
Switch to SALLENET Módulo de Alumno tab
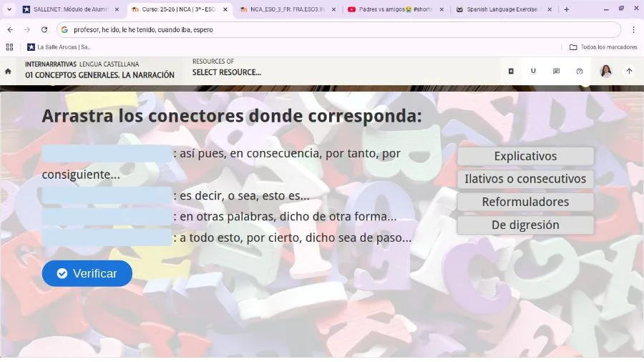coord(71,9)
